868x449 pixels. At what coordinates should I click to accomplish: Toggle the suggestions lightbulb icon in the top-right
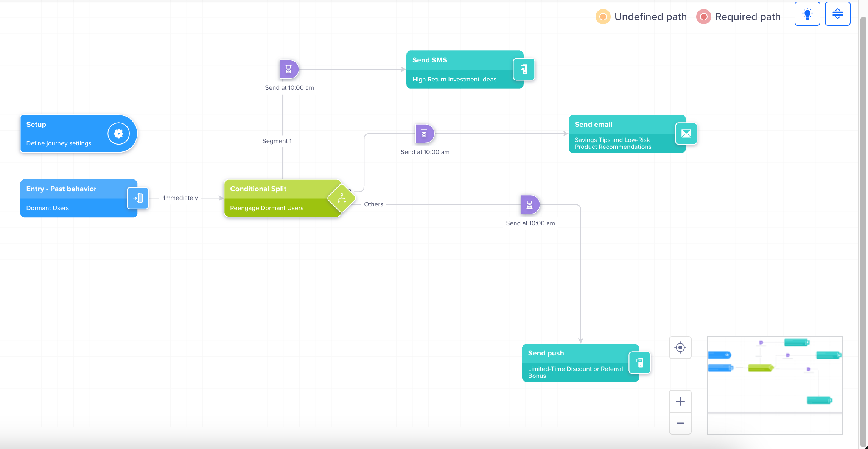point(807,13)
